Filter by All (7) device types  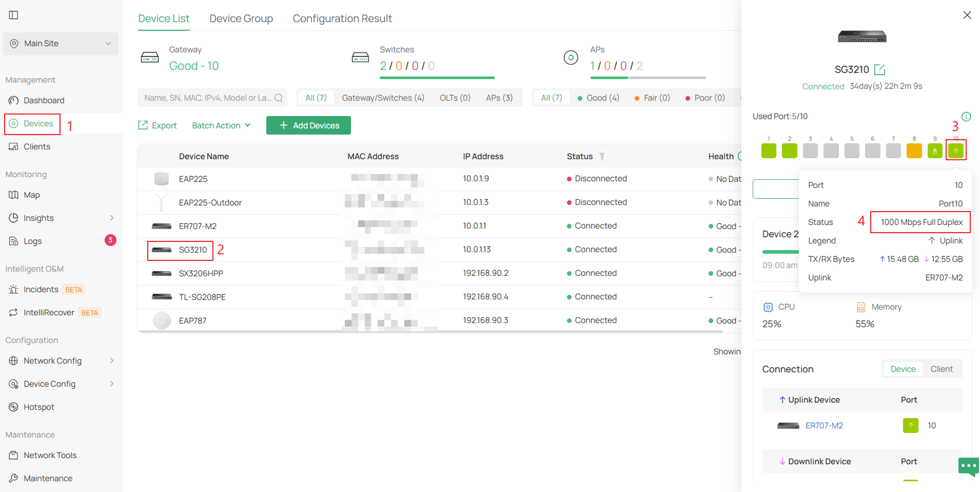(316, 98)
